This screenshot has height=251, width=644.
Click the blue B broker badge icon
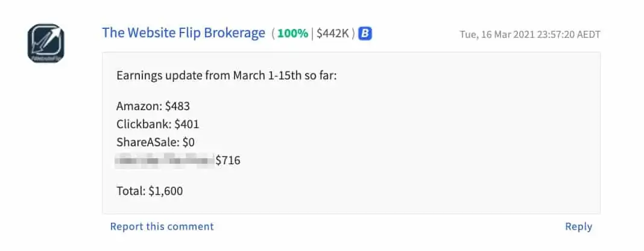click(365, 34)
